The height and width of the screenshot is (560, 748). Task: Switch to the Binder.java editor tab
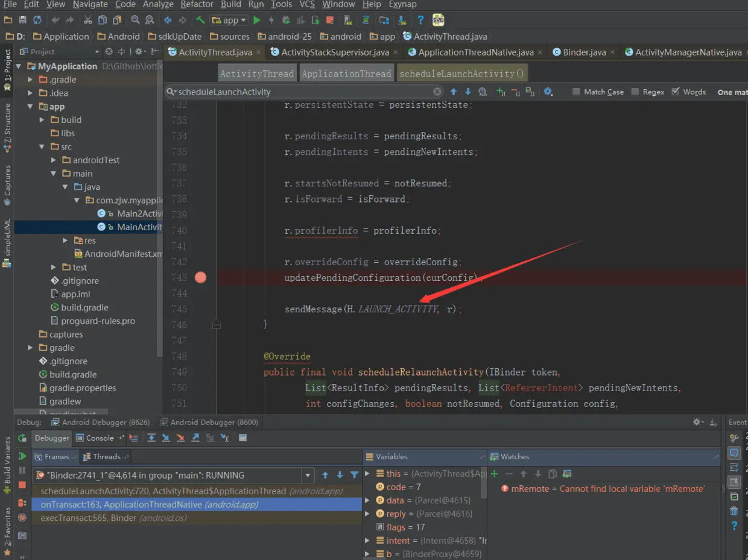[584, 52]
